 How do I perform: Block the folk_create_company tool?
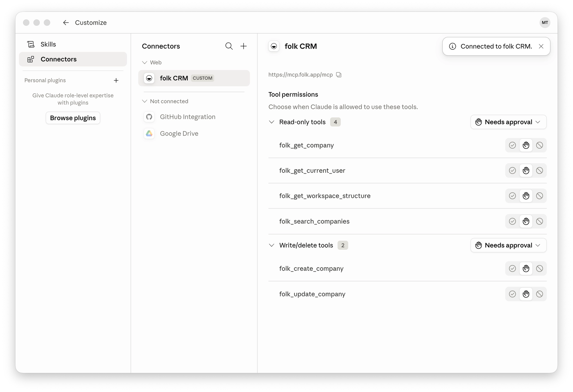click(539, 269)
